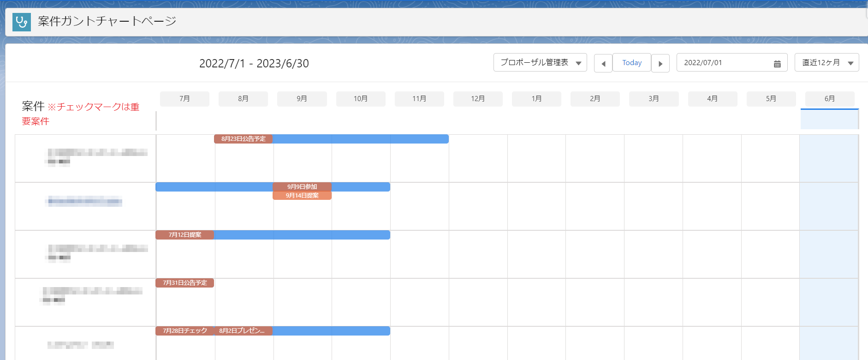Open the 7月31日公告予定 milestone
Screen dimensions: 868x360
click(x=185, y=283)
